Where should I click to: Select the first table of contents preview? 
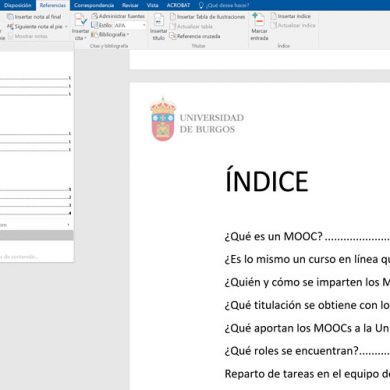[x=36, y=86]
